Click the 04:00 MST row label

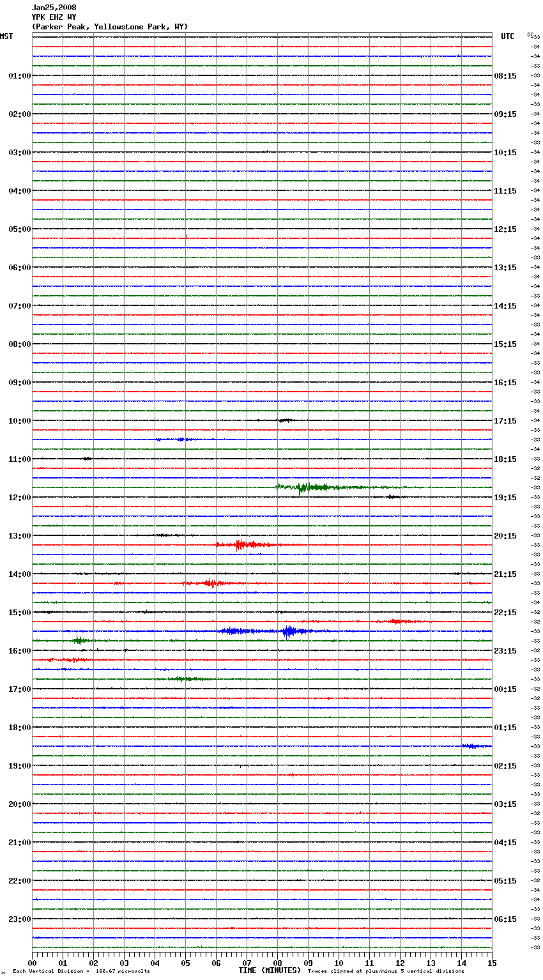[x=19, y=191]
